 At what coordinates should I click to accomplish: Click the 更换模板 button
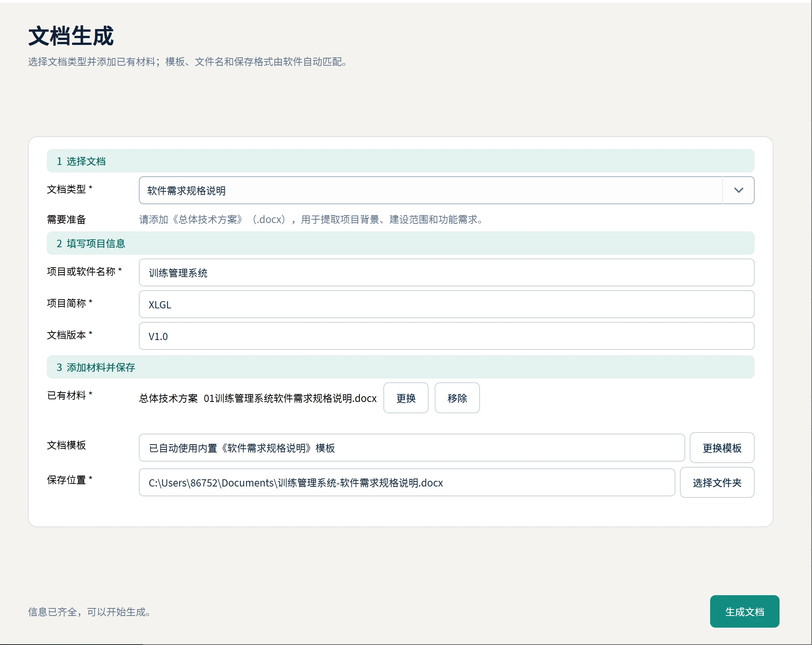pyautogui.click(x=722, y=448)
